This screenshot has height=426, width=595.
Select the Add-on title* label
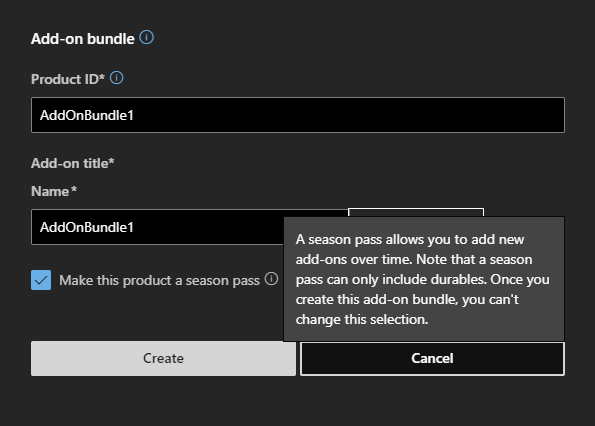pyautogui.click(x=72, y=163)
